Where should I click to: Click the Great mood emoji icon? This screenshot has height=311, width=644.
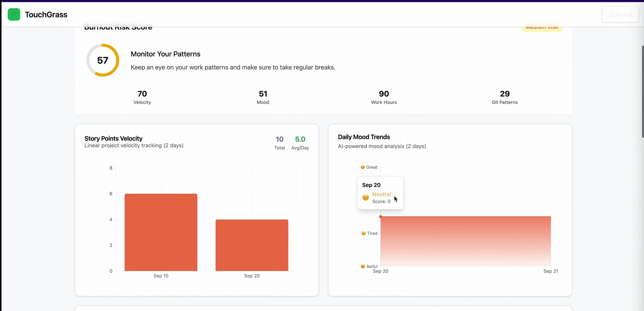click(x=363, y=167)
